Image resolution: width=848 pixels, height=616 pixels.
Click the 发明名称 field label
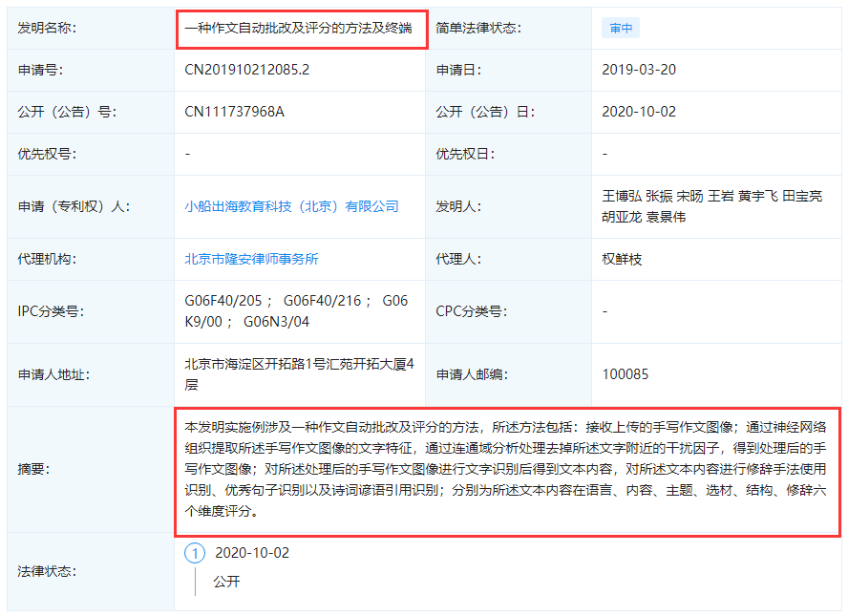pos(47,28)
